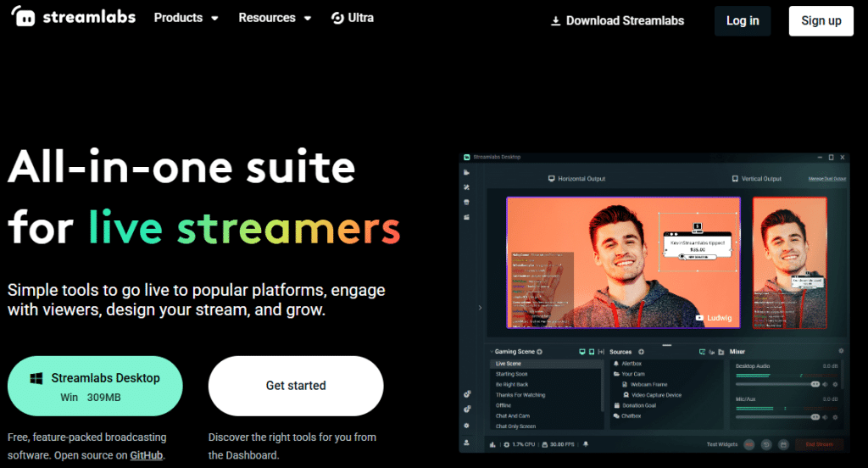The height and width of the screenshot is (468, 868).
Task: Click the Sign up button
Action: tap(821, 21)
